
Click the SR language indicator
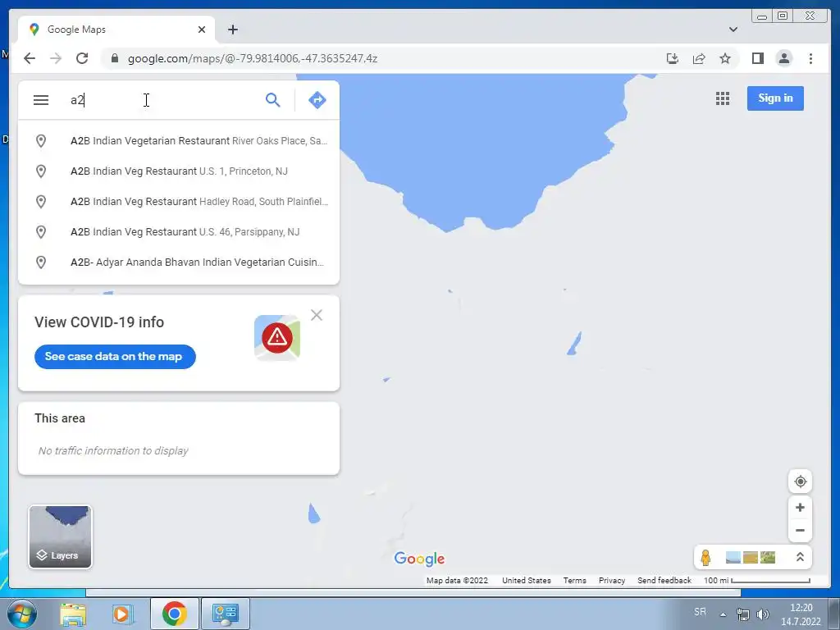[700, 612]
